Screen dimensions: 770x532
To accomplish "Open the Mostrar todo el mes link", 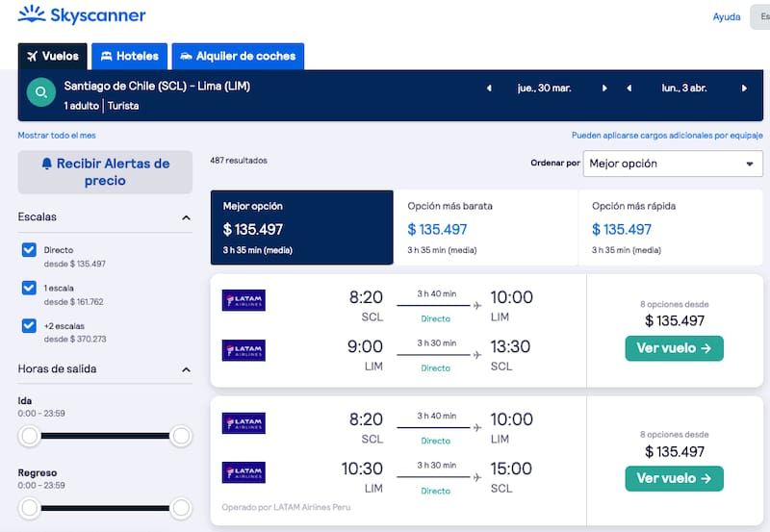I will (57, 136).
